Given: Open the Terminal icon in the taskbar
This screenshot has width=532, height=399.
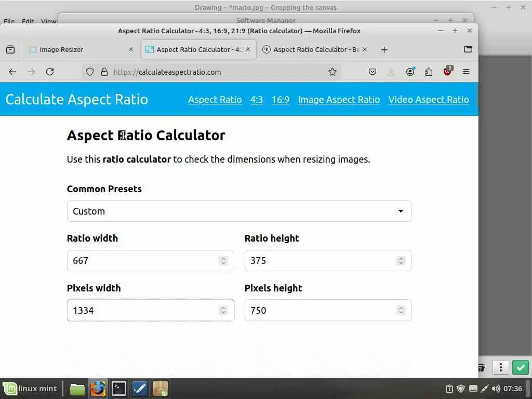Looking at the screenshot, I should [119, 389].
